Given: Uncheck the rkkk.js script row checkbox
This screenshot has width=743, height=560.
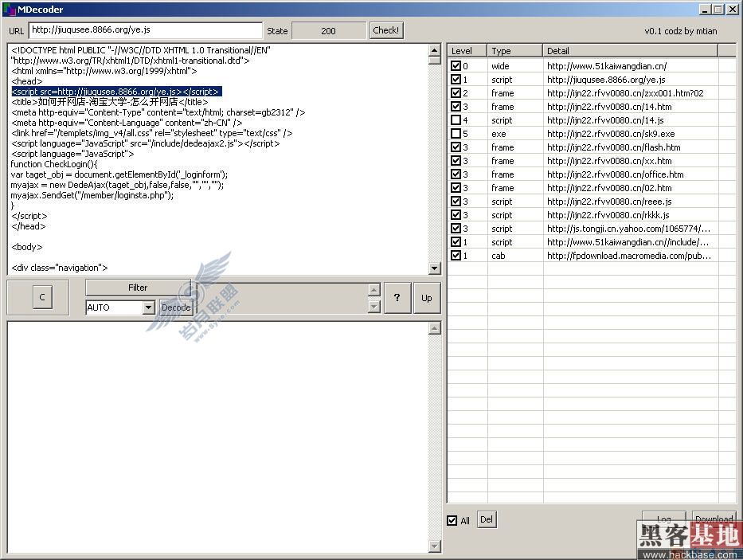Looking at the screenshot, I should (456, 215).
